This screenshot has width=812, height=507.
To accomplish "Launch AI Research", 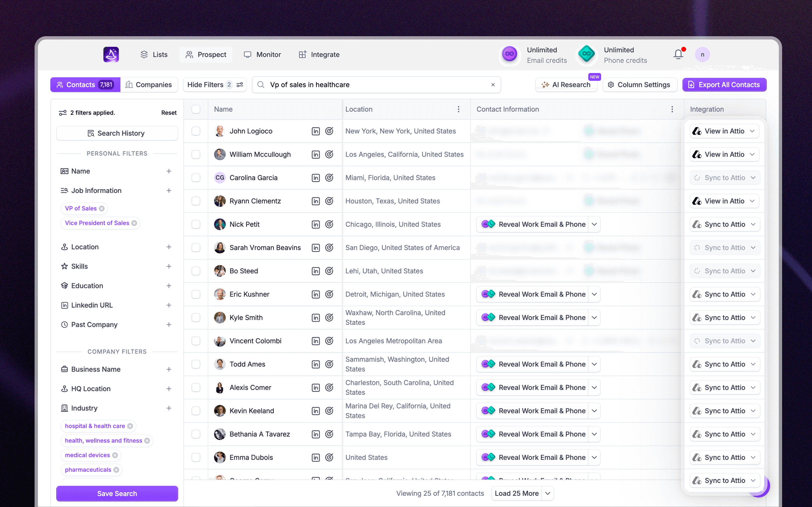I will coord(566,85).
